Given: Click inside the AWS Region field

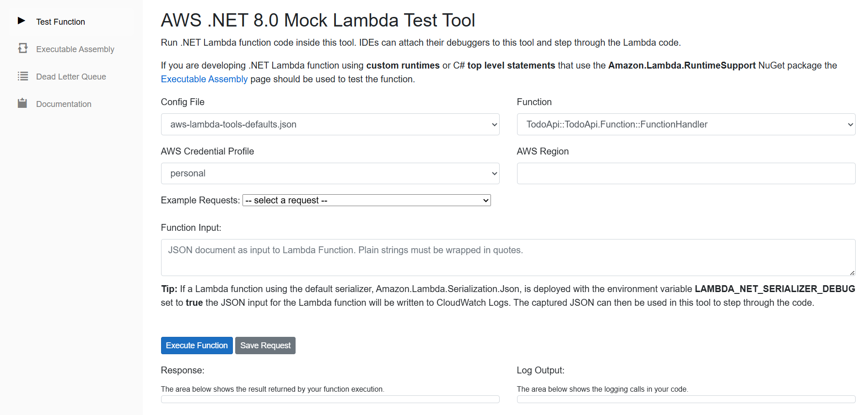Looking at the screenshot, I should tap(685, 173).
